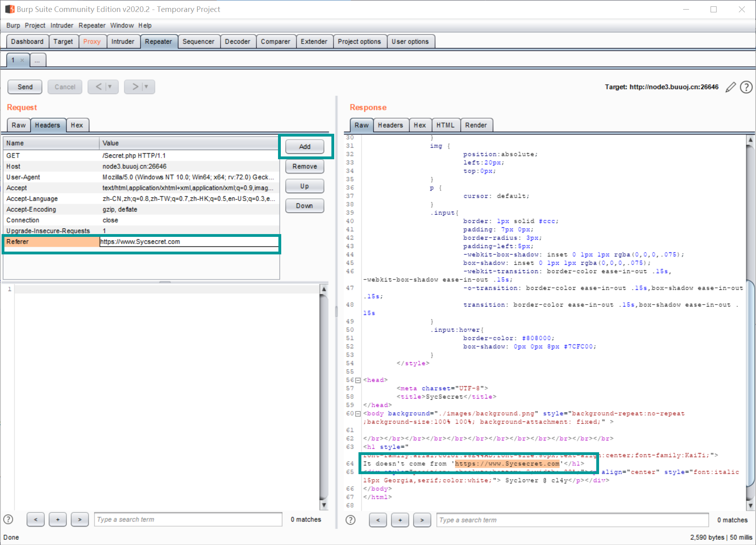Image resolution: width=756 pixels, height=545 pixels.
Task: Open history forward dropdown arrow
Action: [146, 87]
